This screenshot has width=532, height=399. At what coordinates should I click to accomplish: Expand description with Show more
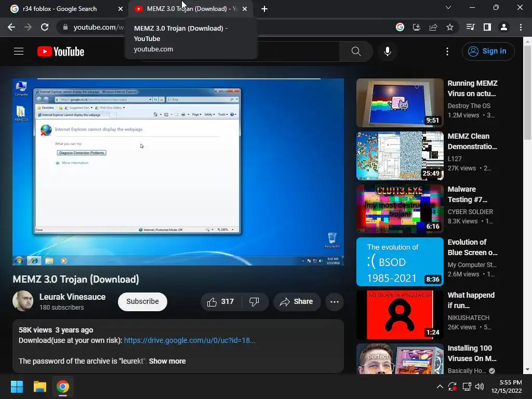coord(167,362)
